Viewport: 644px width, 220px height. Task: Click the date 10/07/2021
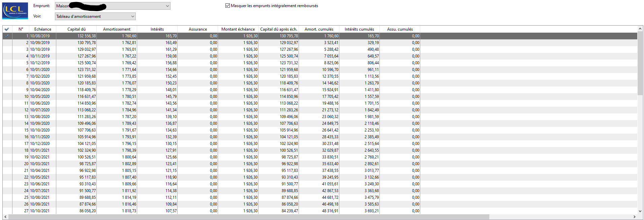[x=40, y=191]
